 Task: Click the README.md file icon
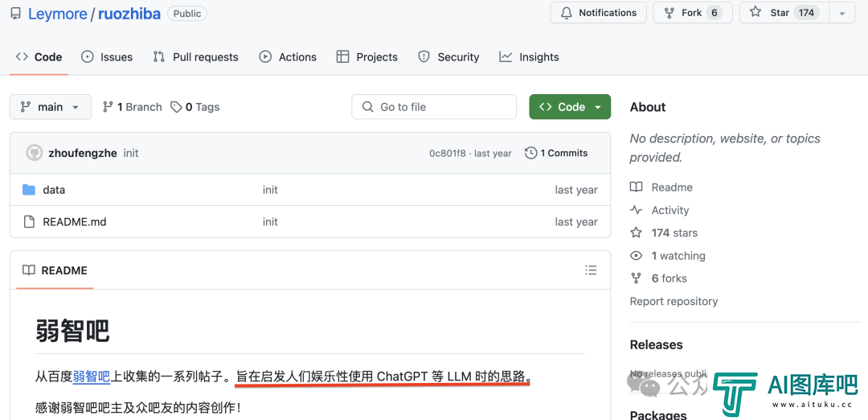pos(29,222)
